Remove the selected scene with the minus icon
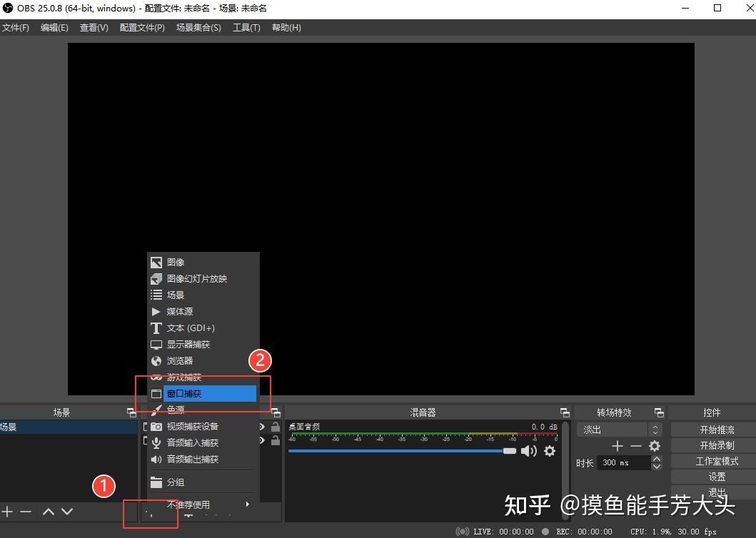Image resolution: width=756 pixels, height=538 pixels. 26,512
